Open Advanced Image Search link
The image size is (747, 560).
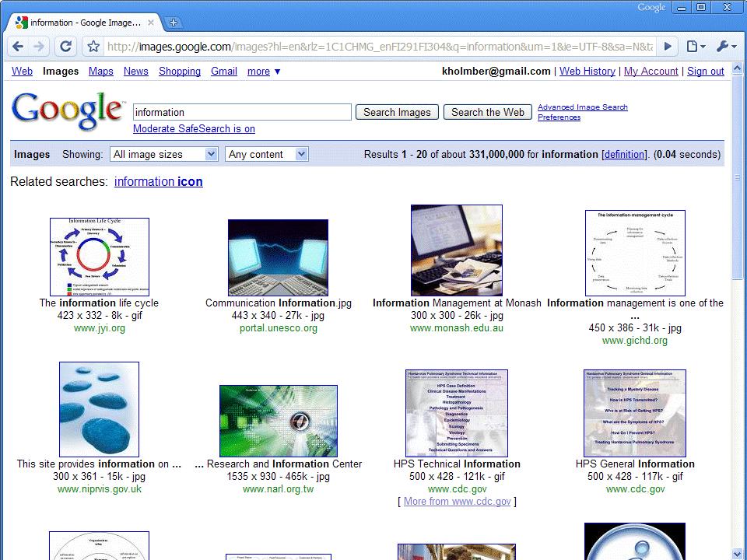pyautogui.click(x=583, y=107)
